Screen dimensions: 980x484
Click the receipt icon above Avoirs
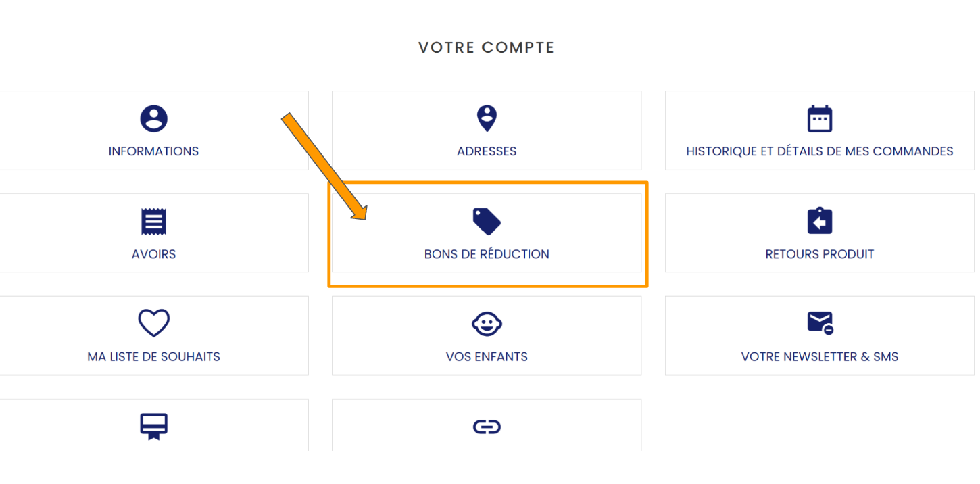click(153, 222)
